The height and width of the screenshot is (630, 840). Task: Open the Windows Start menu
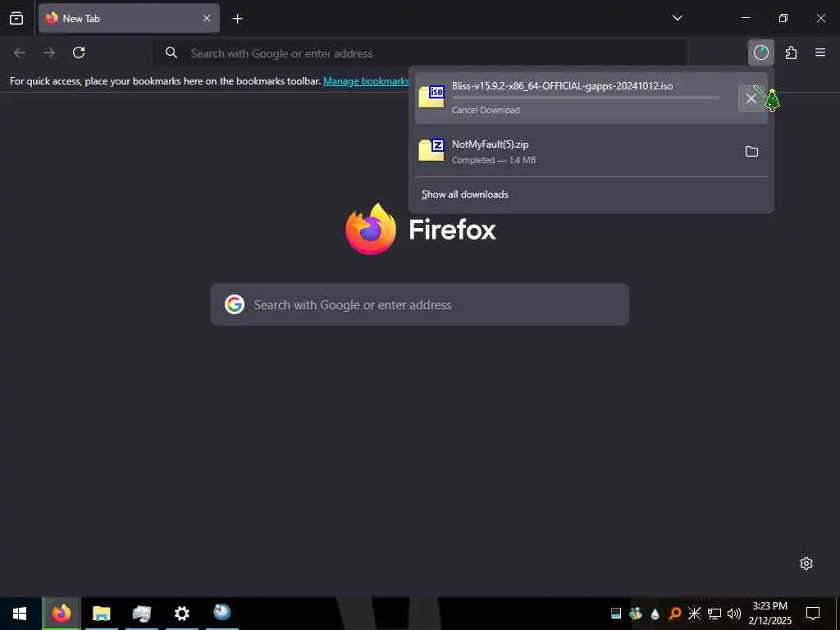tap(20, 614)
